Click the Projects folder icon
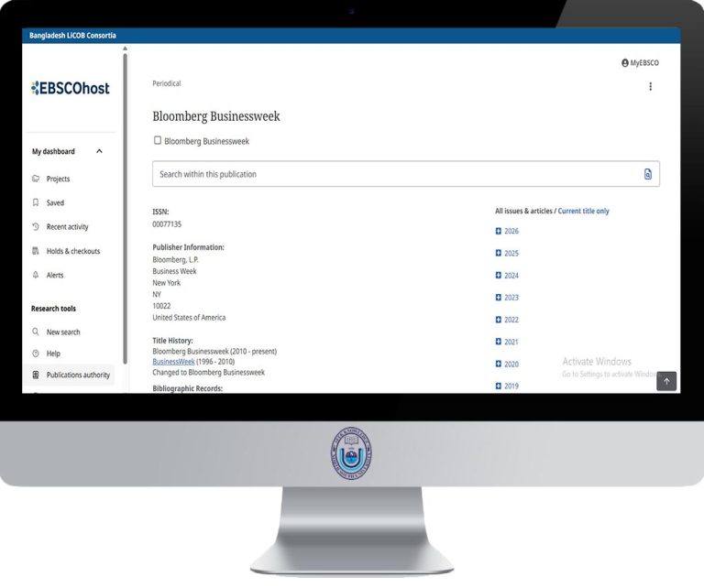Screen dimensions: 704x588 pos(36,179)
